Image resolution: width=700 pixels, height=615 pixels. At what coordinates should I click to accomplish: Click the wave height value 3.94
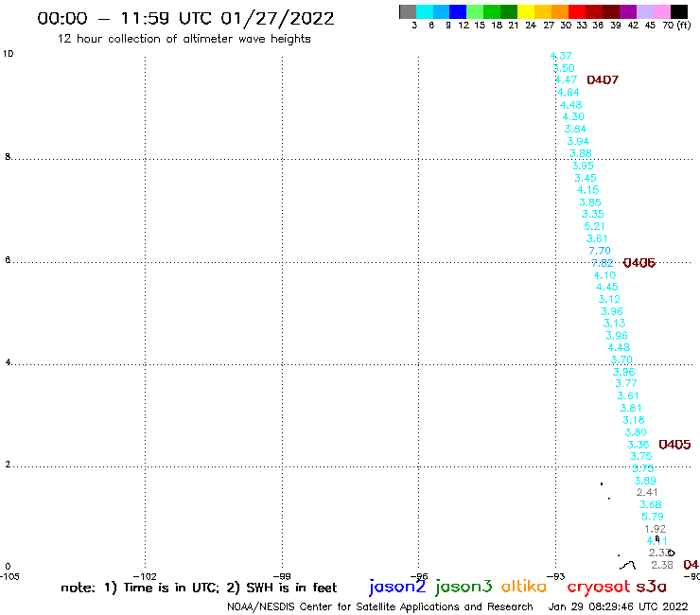coord(578,141)
